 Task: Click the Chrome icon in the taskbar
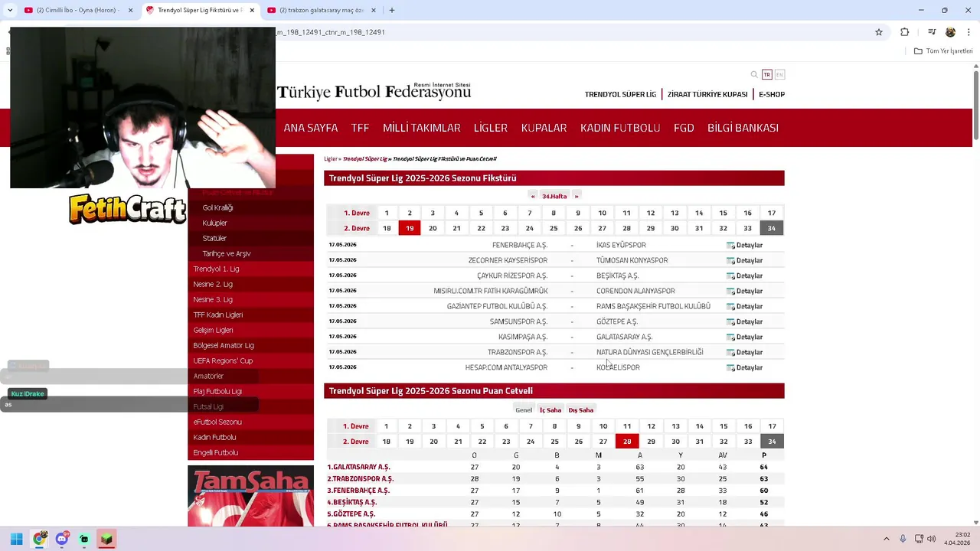coord(39,539)
